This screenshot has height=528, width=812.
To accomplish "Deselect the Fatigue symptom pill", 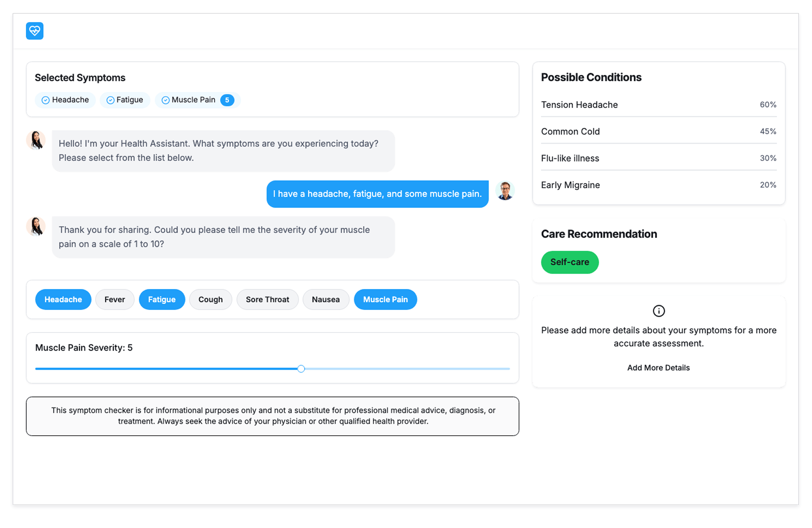I will pyautogui.click(x=162, y=300).
